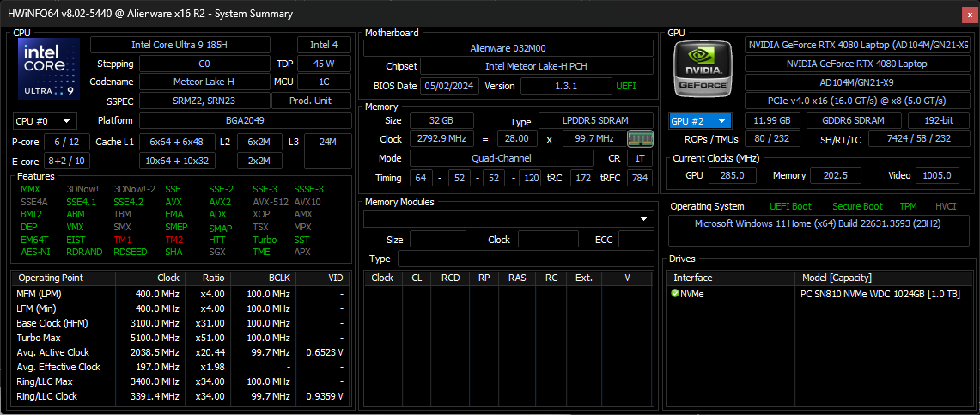Click the AES-NI feature label
The height and width of the screenshot is (415, 980).
point(35,252)
